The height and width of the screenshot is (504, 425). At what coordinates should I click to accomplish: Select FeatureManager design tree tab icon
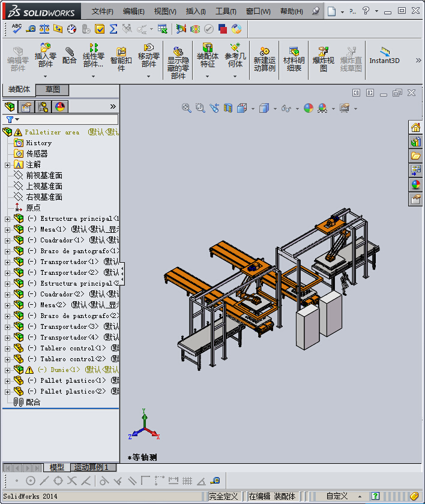10,106
